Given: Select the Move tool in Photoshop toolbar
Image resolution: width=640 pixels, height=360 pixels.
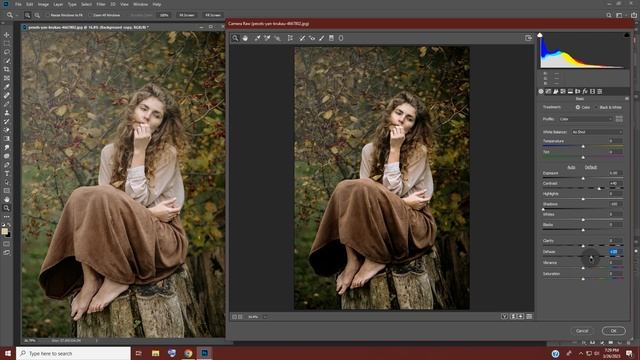Looking at the screenshot, I should [x=7, y=35].
